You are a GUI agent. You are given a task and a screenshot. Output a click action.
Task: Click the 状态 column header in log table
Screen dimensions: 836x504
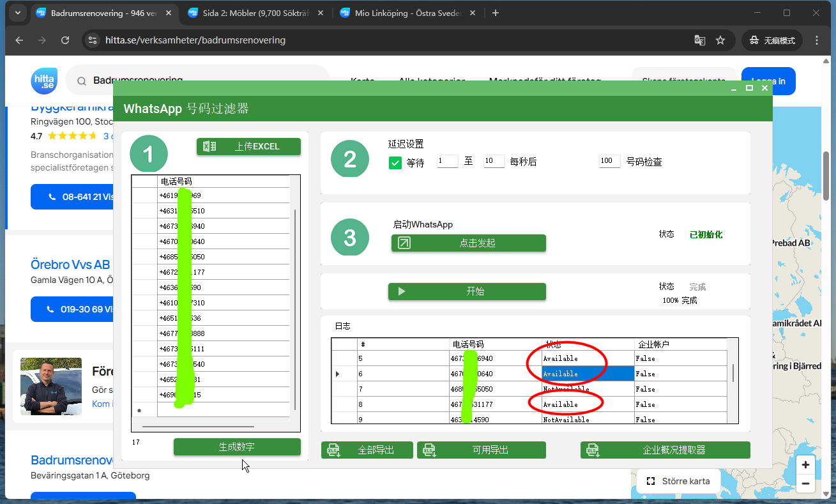(x=588, y=344)
